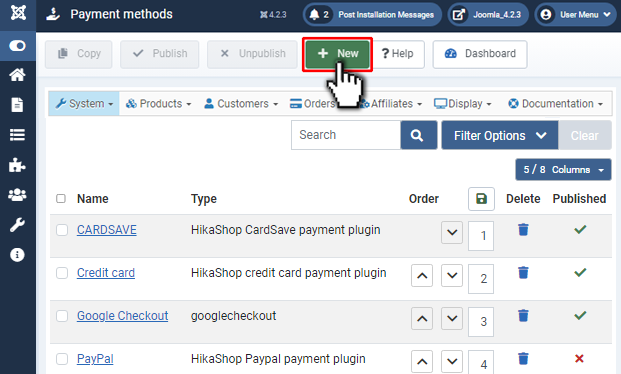
Task: Click the Copy toolbar button
Action: pyautogui.click(x=78, y=54)
